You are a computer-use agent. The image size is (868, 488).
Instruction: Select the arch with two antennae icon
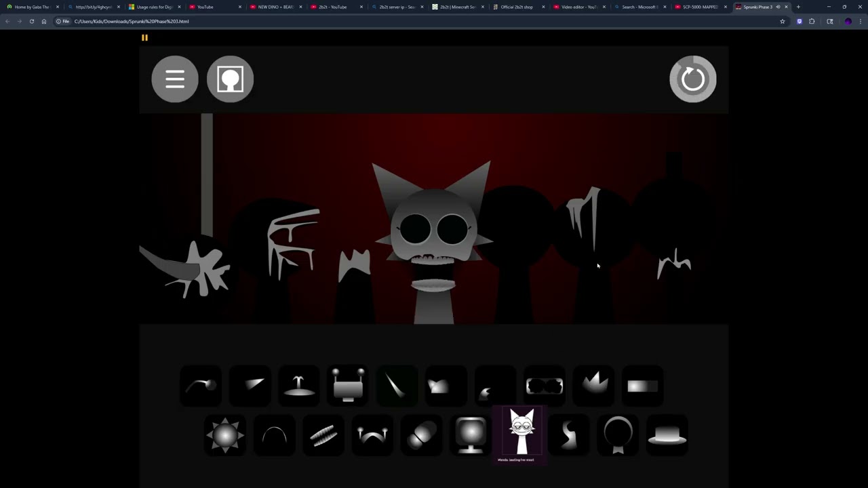[372, 435]
